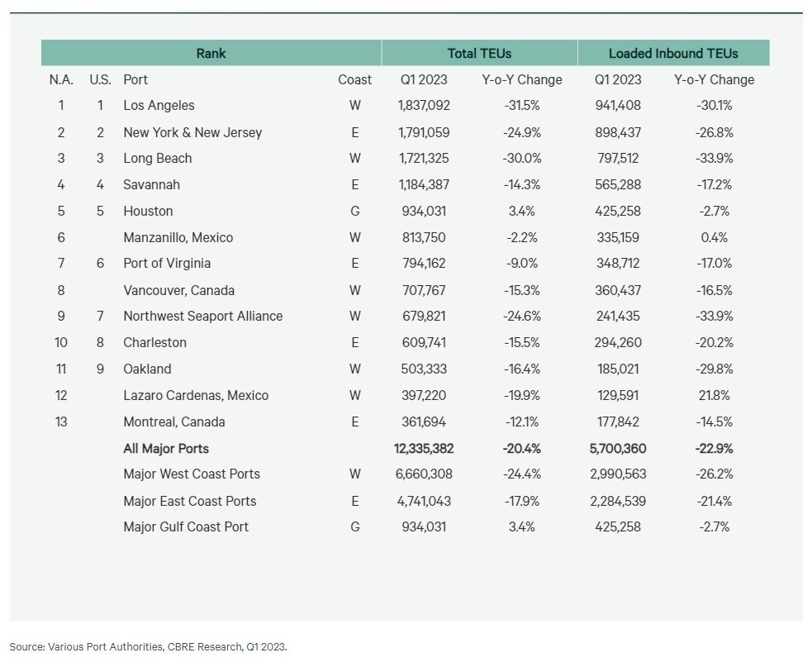812x667 pixels.
Task: Select the Major West Coast Ports row
Action: [x=191, y=474]
